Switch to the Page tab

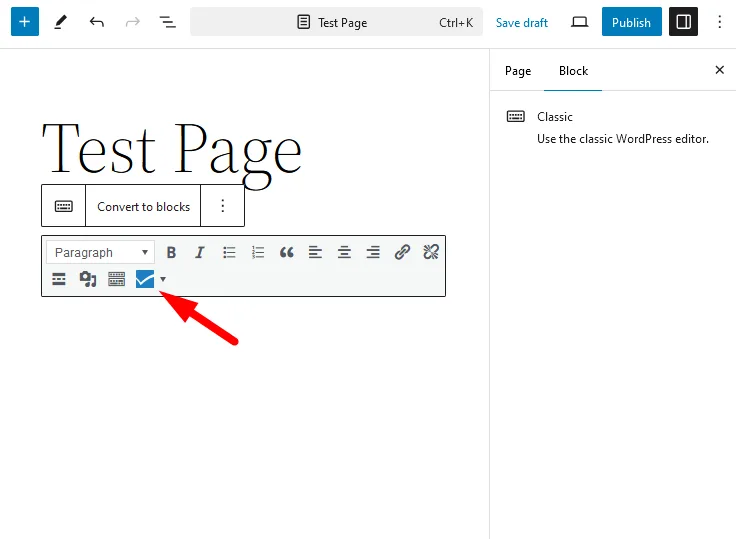point(518,71)
